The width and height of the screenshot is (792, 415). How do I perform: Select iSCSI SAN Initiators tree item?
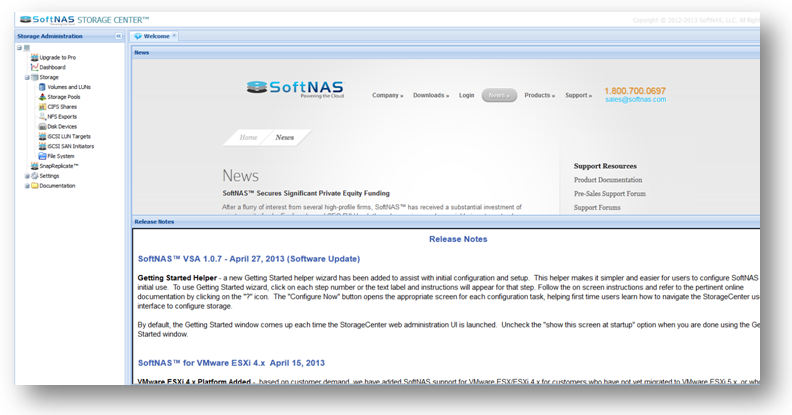[x=71, y=146]
